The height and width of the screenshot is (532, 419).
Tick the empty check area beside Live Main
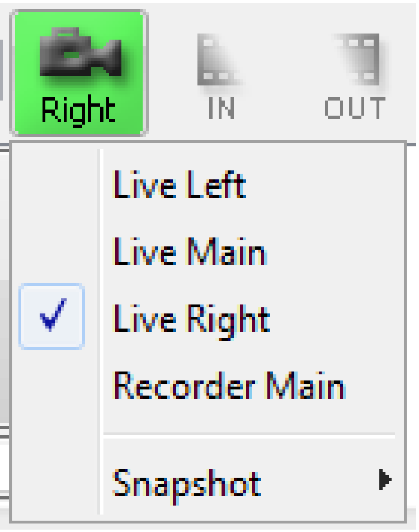pyautogui.click(x=52, y=250)
